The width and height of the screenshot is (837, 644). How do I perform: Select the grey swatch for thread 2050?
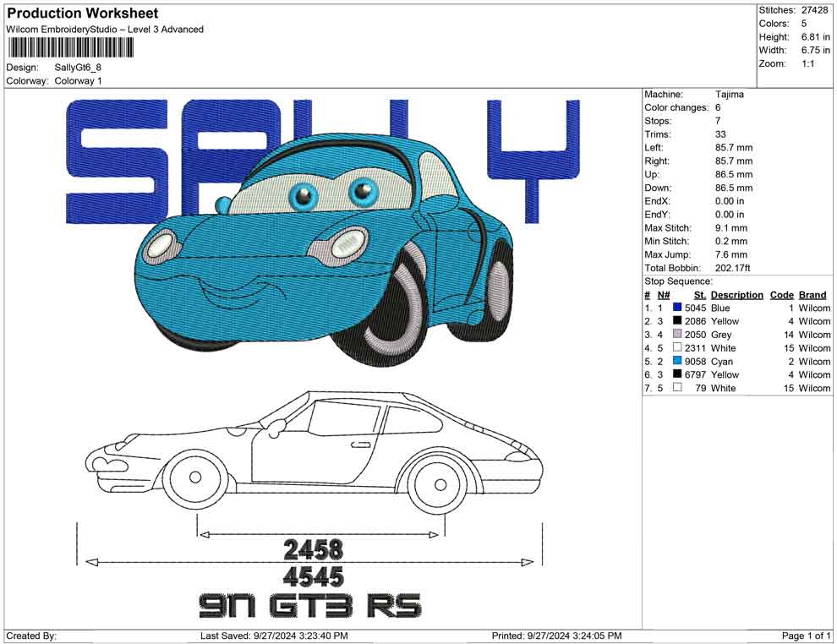677,335
